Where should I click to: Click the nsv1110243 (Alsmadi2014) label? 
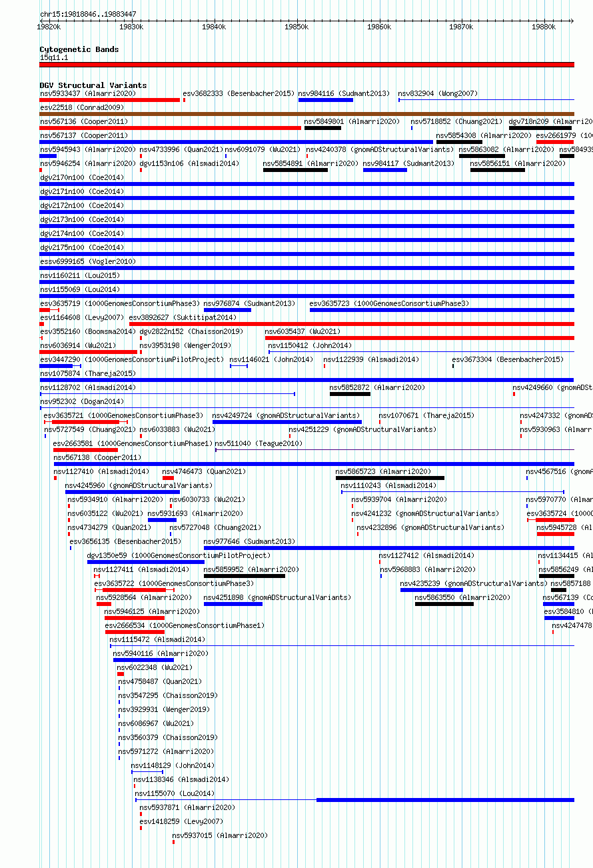pyautogui.click(x=389, y=485)
